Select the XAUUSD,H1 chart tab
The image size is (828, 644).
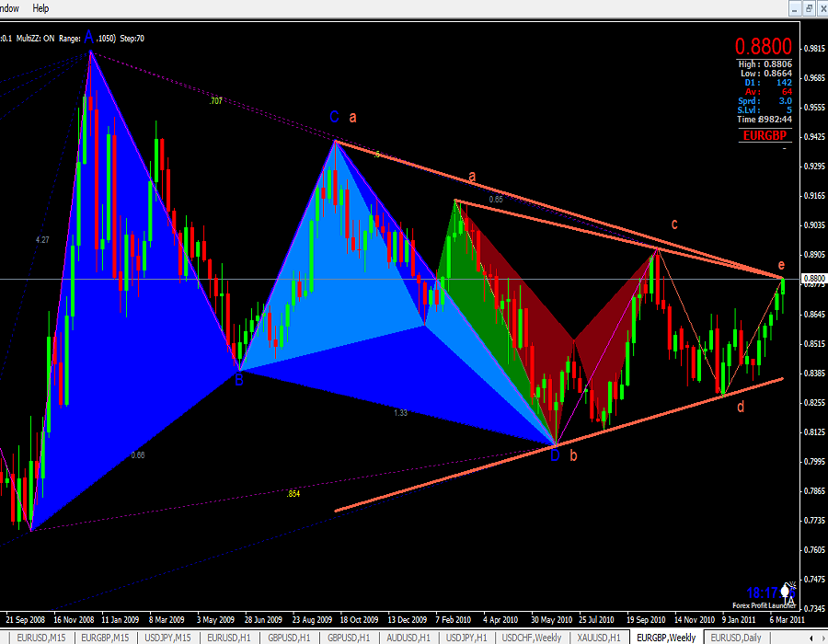pos(599,638)
